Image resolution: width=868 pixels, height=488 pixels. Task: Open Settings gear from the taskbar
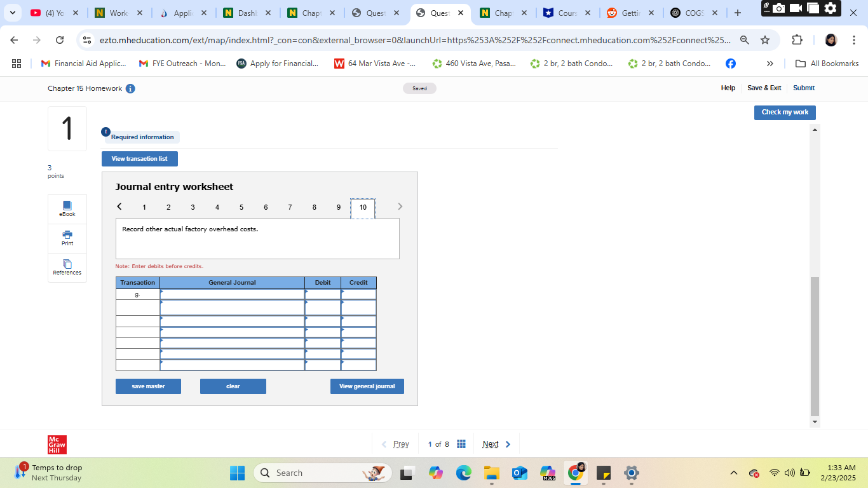tap(631, 473)
